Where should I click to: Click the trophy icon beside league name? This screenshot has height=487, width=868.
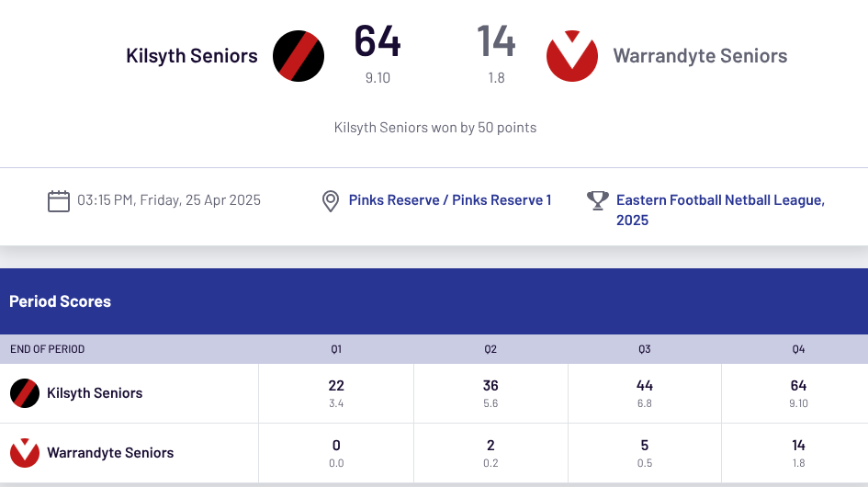(x=598, y=200)
